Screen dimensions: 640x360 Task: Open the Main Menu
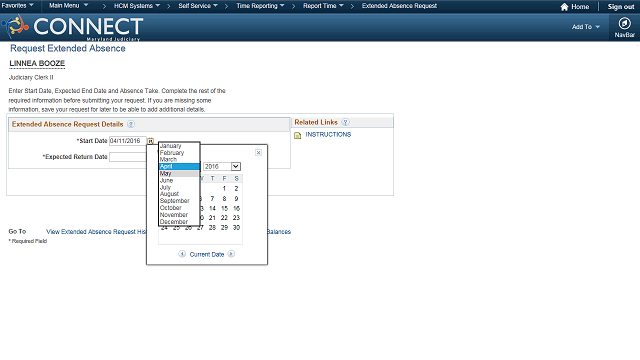[x=69, y=5]
